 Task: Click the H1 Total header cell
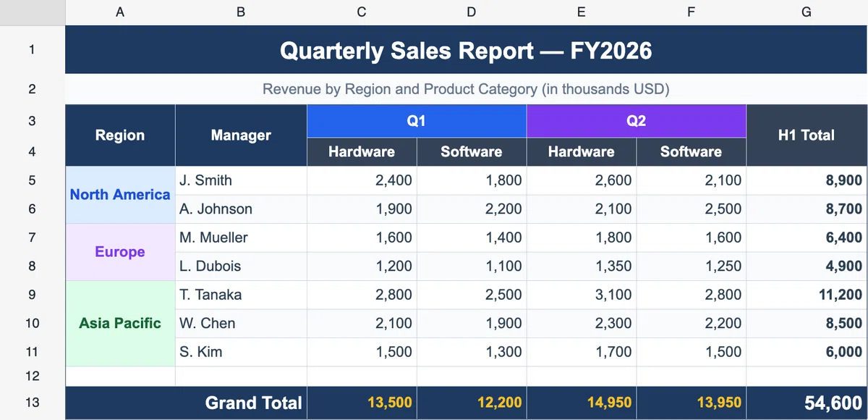[x=807, y=135]
